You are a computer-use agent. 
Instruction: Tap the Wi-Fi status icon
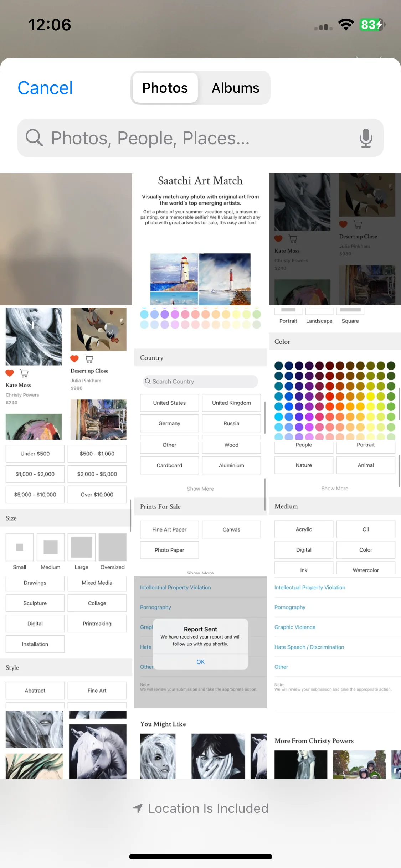tap(346, 25)
